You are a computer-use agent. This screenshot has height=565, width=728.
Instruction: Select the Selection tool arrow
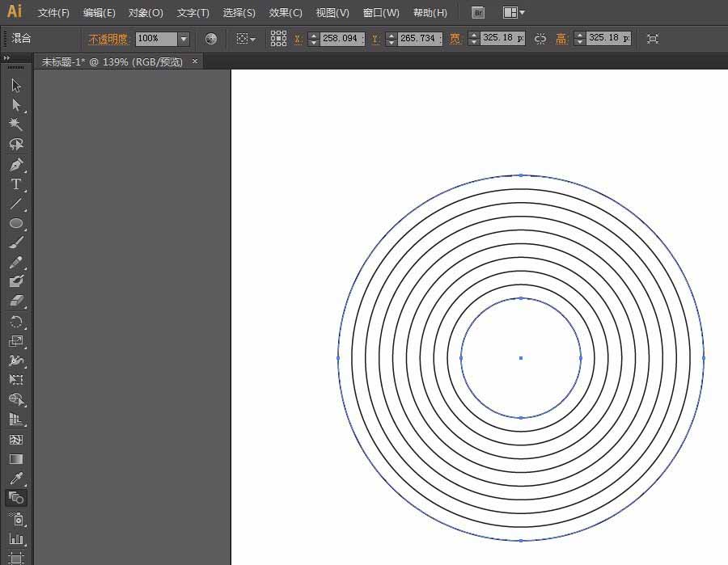point(16,86)
